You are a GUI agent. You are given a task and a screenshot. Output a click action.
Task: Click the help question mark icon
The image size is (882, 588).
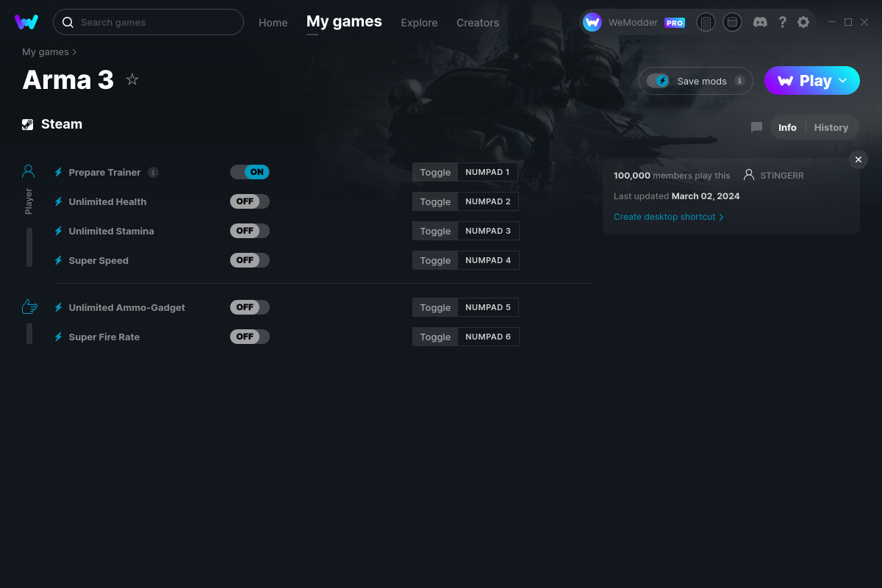(x=782, y=22)
